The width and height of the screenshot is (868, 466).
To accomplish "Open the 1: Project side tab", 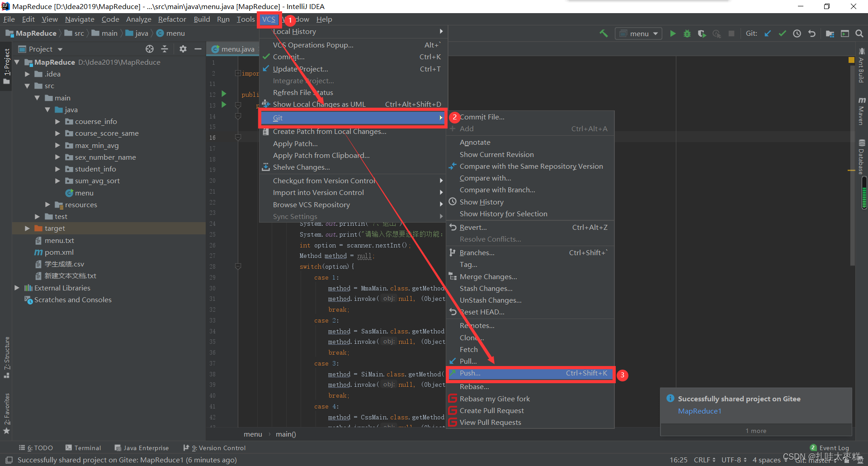I will click(x=6, y=67).
